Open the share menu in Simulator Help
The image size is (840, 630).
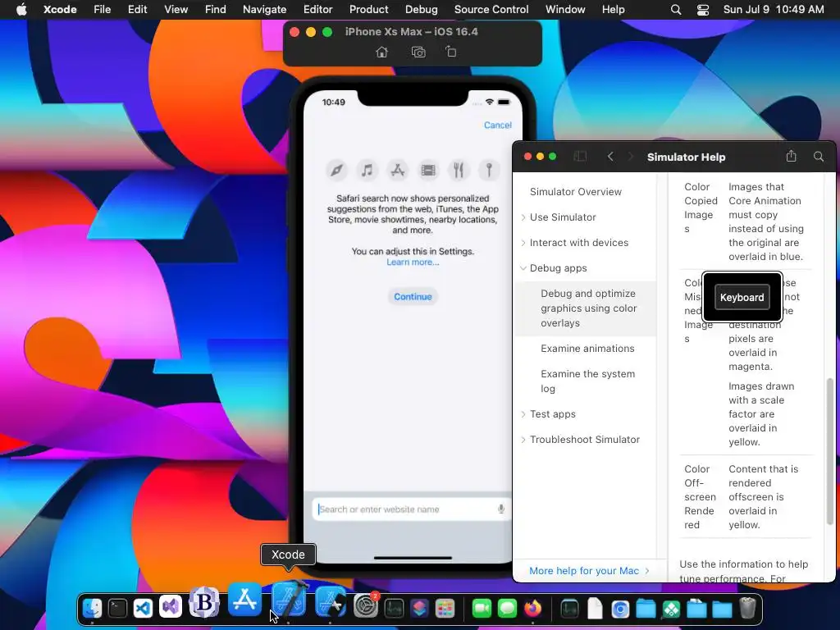pos(792,156)
